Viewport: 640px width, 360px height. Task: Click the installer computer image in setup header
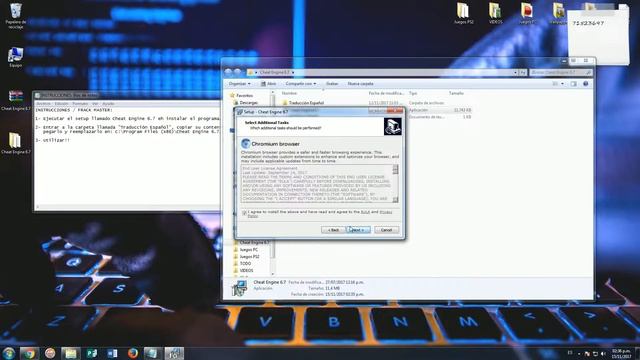coord(392,127)
